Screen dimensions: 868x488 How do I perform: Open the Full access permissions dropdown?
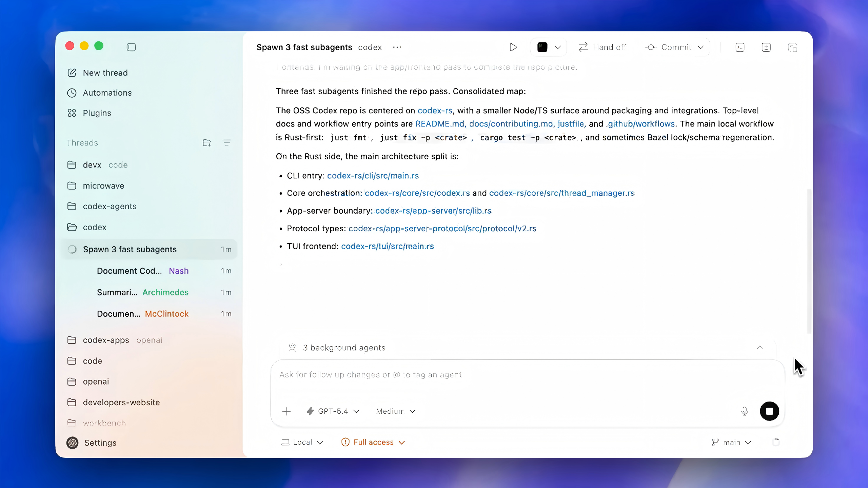tap(373, 442)
